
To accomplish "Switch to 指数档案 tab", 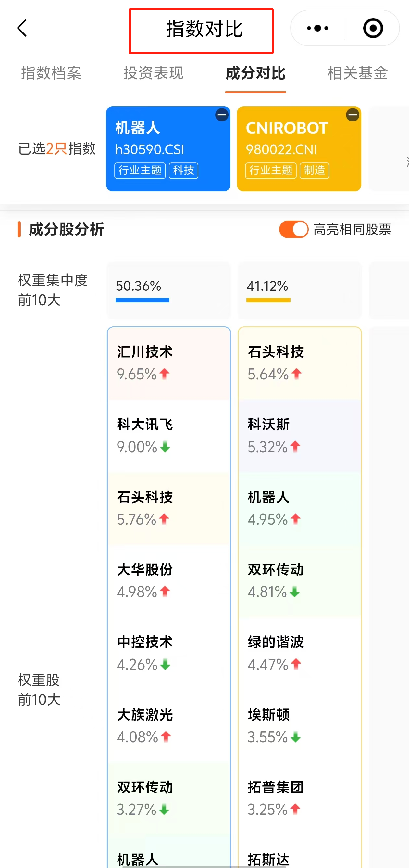I will [51, 73].
